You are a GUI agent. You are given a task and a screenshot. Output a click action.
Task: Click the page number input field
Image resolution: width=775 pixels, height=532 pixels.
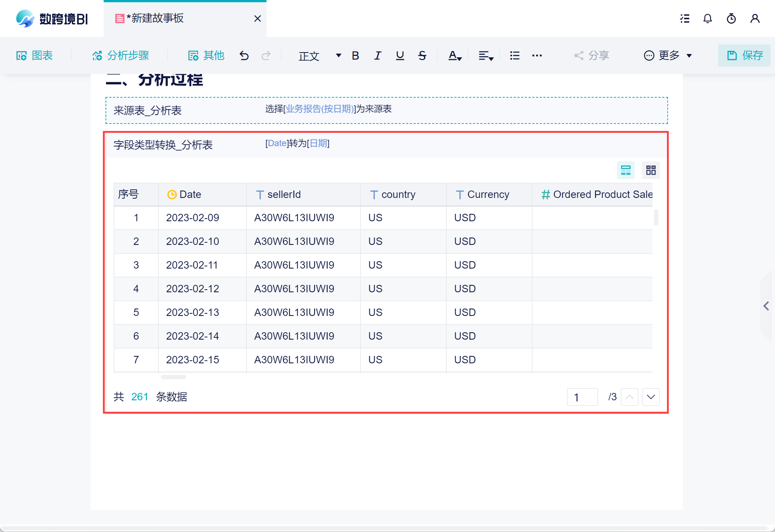(582, 397)
